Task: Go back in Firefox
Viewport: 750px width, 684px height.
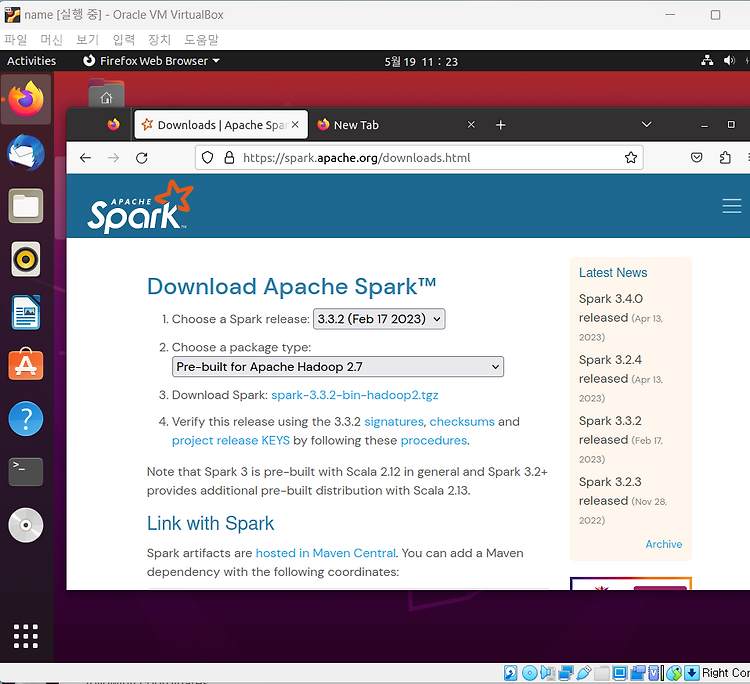Action: pos(85,158)
